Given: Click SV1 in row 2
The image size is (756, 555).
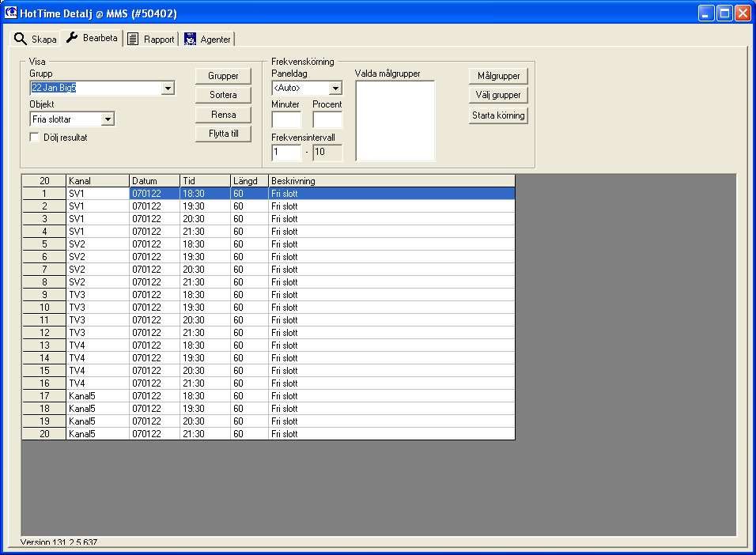Looking at the screenshot, I should coord(97,206).
